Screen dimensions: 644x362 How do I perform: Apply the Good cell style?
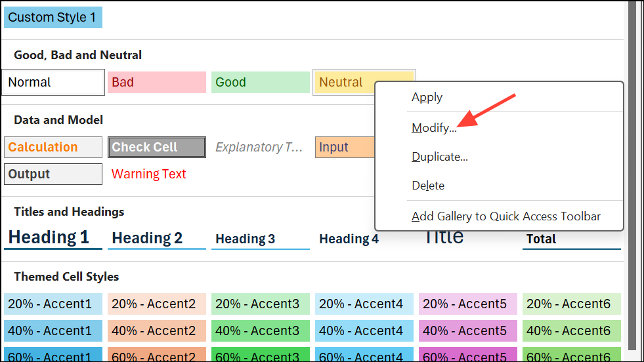coord(260,83)
